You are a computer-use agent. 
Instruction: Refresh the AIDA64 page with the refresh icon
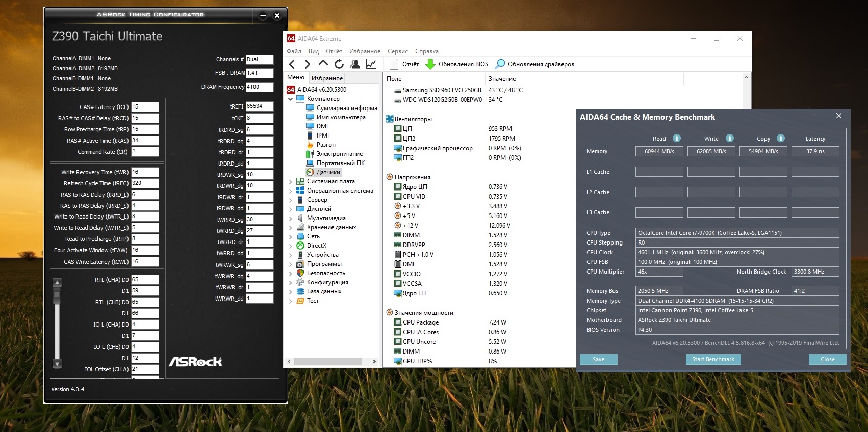point(339,64)
